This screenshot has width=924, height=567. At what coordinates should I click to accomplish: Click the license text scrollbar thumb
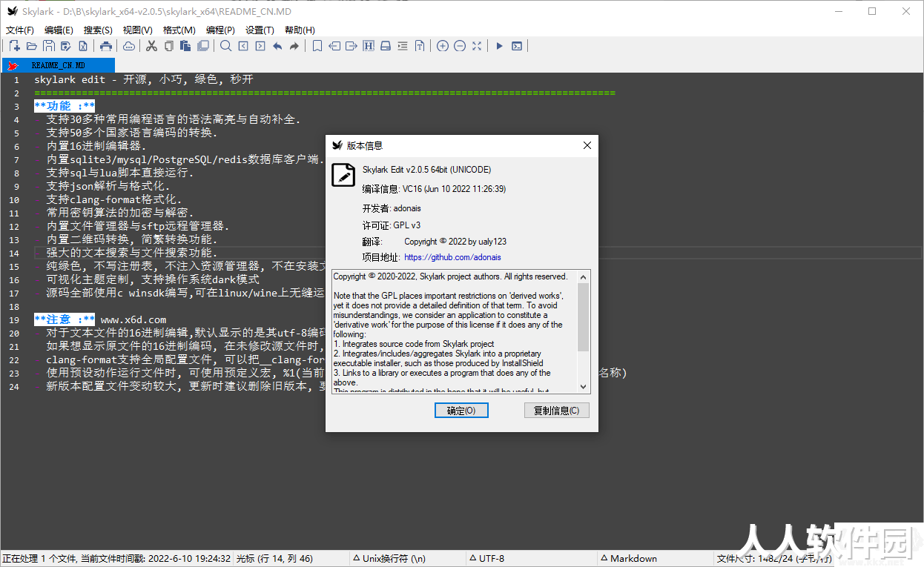tap(583, 317)
